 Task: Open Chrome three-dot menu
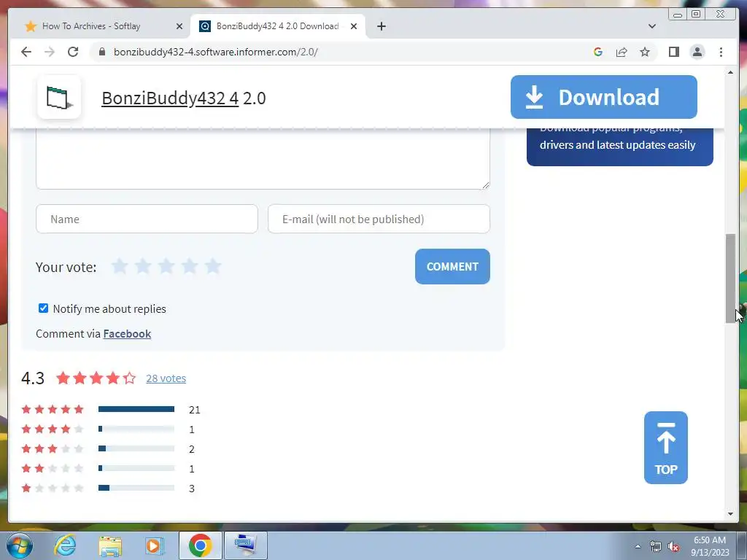tap(721, 52)
